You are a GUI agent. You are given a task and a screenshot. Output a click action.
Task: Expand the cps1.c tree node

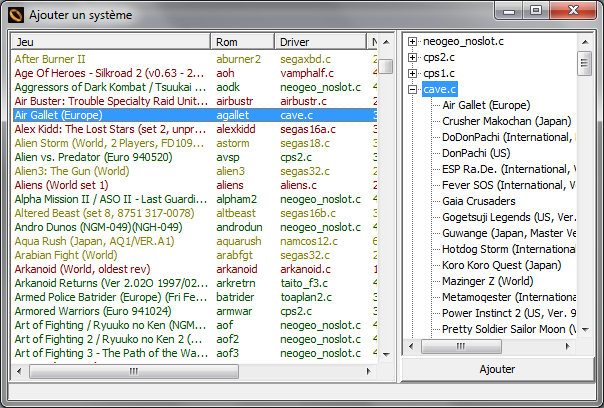(412, 73)
